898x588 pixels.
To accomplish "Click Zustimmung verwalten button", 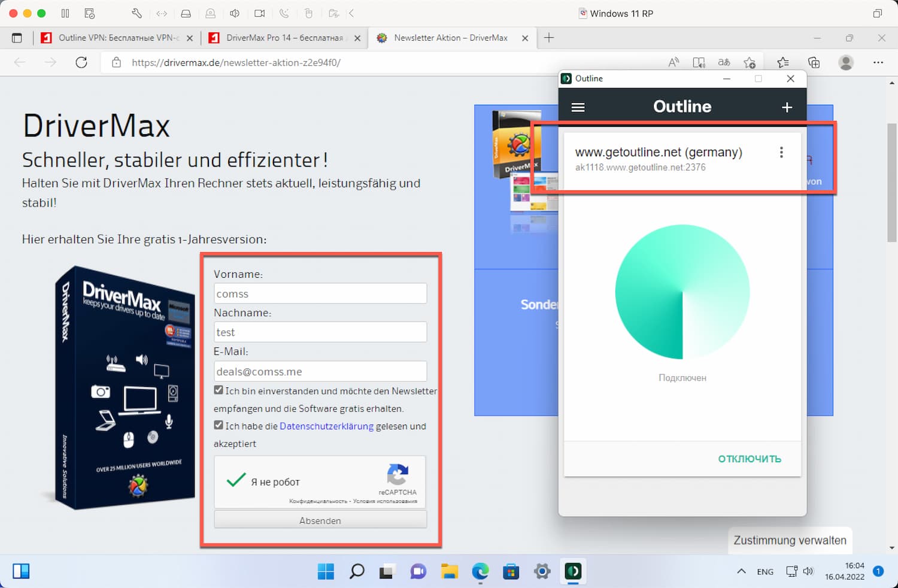I will tap(790, 540).
